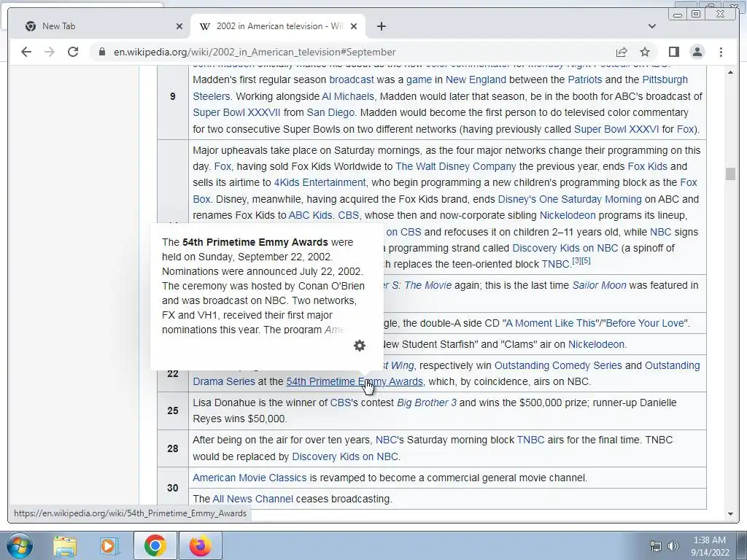
Task: Launch Firefox from the taskbar
Action: click(x=200, y=545)
